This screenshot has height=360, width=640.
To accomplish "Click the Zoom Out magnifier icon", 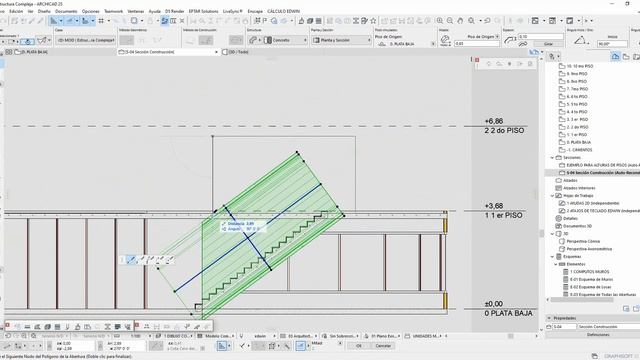I will click(x=450, y=21).
